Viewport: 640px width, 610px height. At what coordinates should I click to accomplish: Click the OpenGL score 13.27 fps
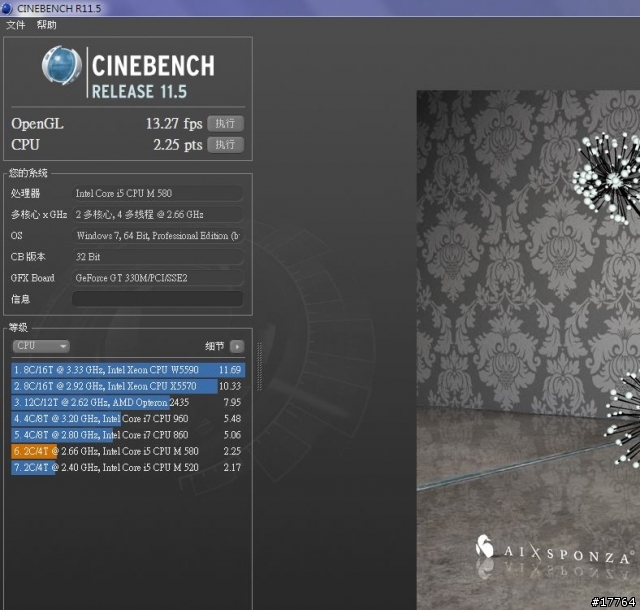[174, 124]
